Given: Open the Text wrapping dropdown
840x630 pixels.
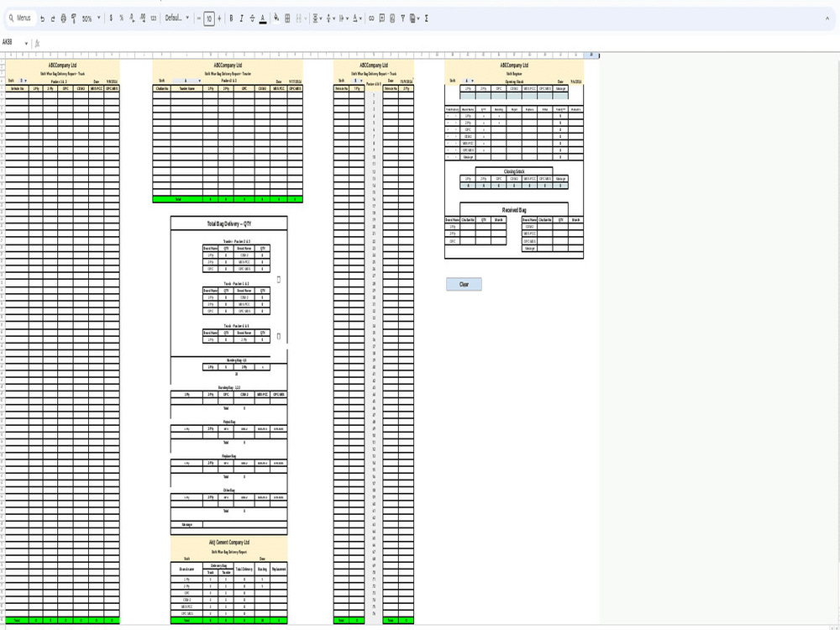Looking at the screenshot, I should [x=344, y=18].
